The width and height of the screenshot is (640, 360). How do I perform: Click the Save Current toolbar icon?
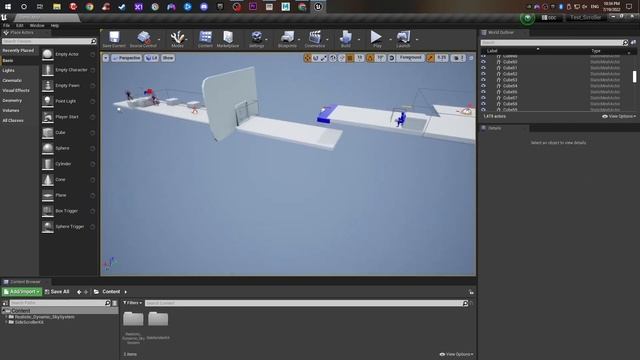[x=114, y=39]
